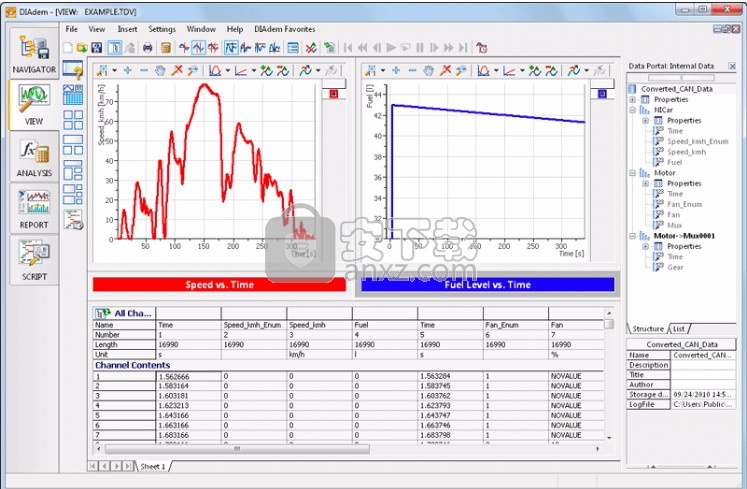
Task: Toggle the highlighted text cursor mode button
Action: click(115, 48)
